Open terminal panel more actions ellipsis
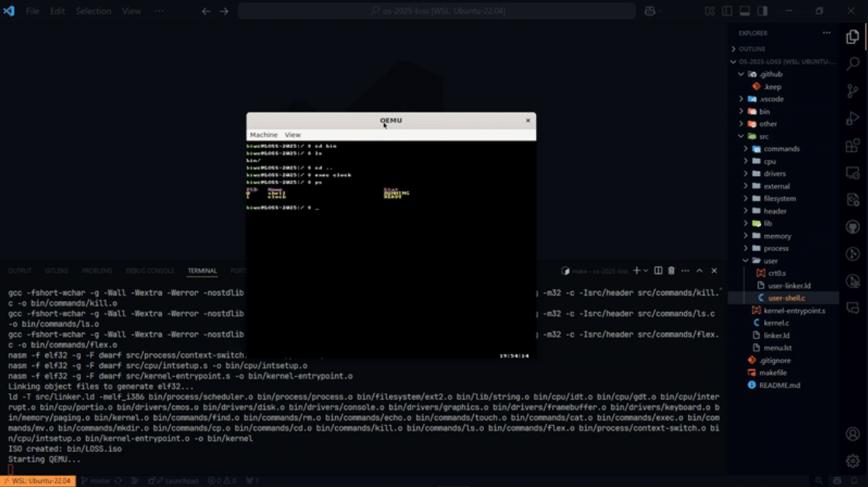 [x=685, y=271]
